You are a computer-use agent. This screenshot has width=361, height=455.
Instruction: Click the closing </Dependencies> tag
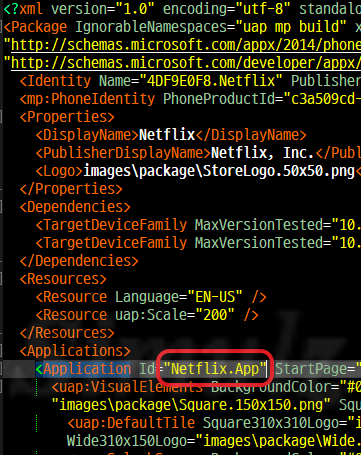point(79,261)
